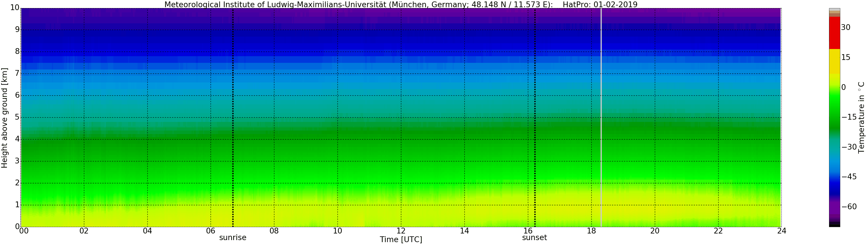Click the 12 tick label on time axis

(401, 231)
